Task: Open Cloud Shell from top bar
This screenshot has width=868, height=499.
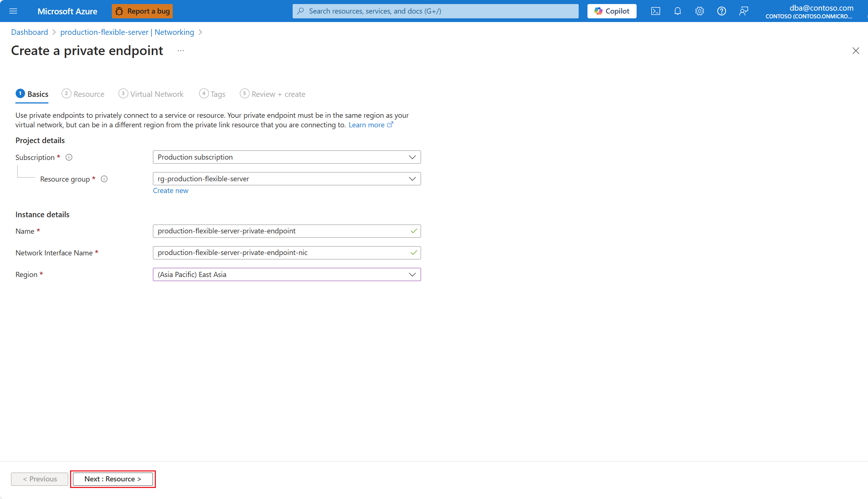Action: [x=655, y=11]
